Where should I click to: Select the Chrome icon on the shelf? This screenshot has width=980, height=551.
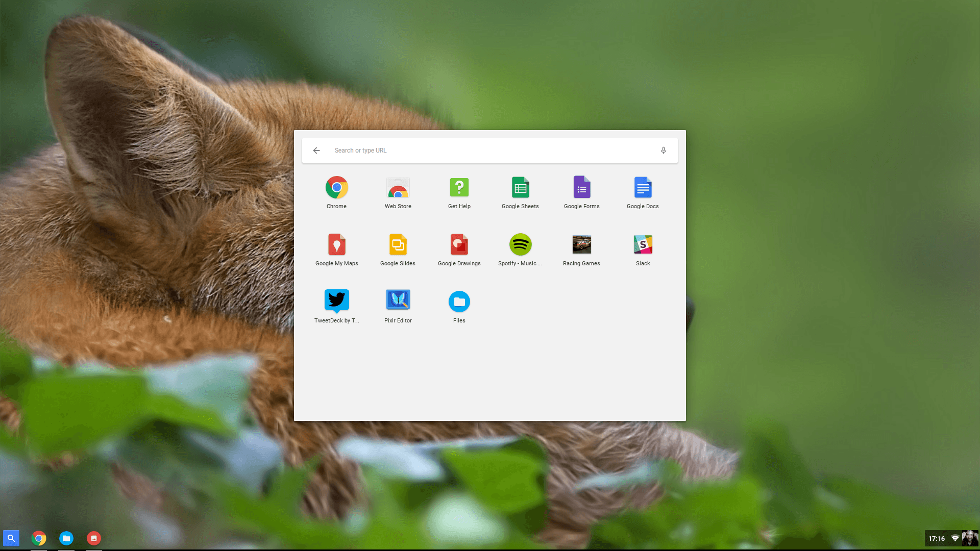(x=39, y=538)
